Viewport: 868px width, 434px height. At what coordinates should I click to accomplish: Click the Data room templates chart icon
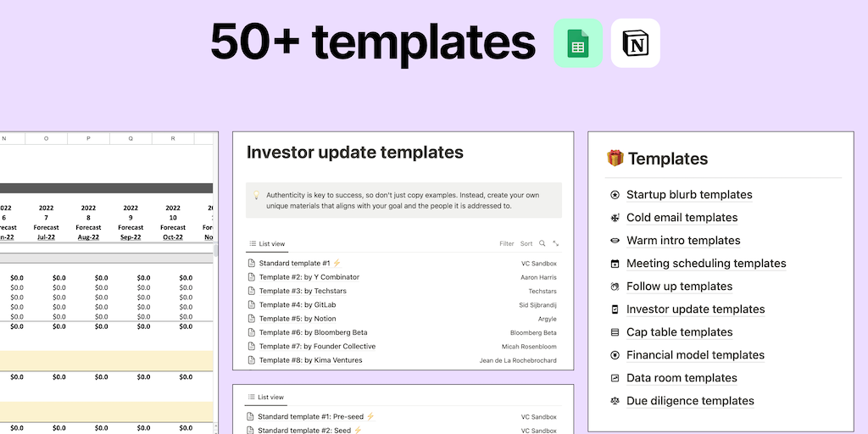(615, 378)
